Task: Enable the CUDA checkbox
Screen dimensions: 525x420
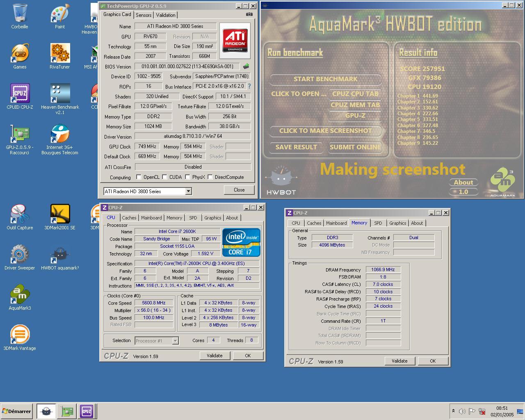Action: pos(164,177)
